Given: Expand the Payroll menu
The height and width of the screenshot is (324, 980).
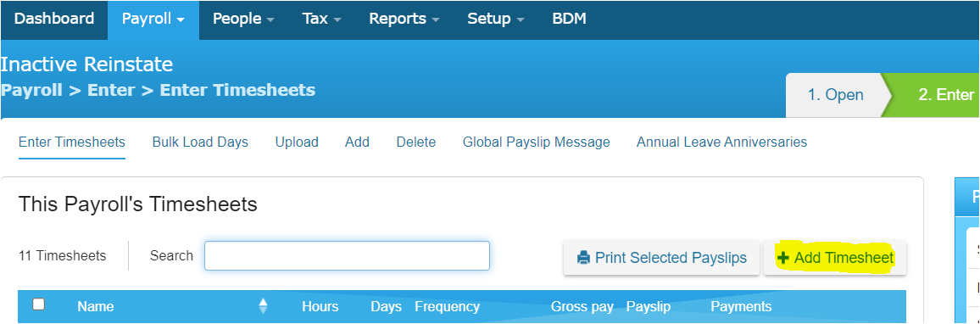Looking at the screenshot, I should click(153, 19).
